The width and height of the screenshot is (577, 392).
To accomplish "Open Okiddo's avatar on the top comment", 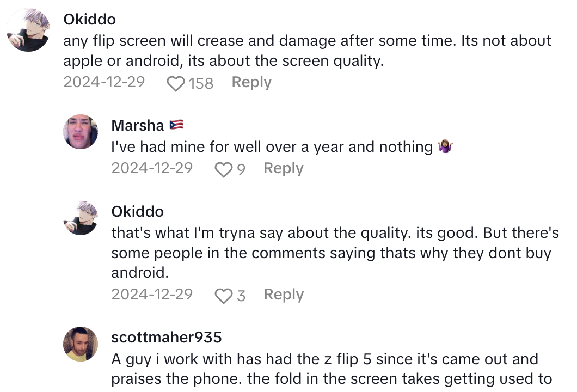I will tap(28, 30).
